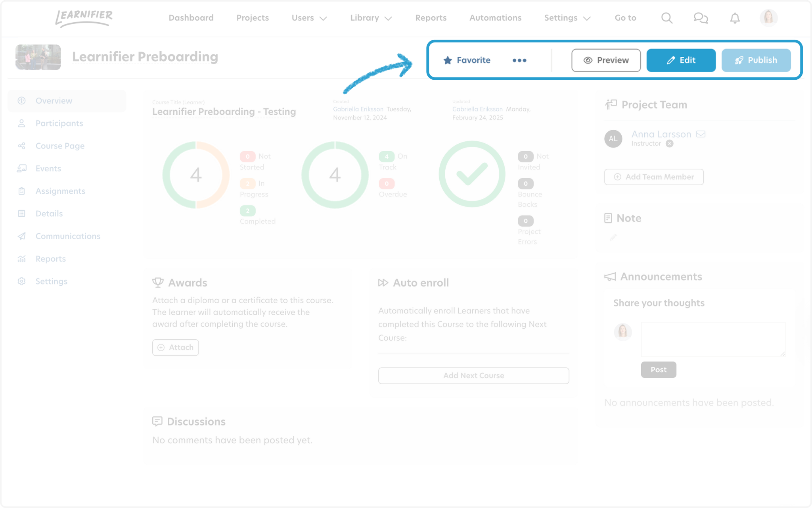Click the Discussions comment icon
812x508 pixels.
pos(157,421)
